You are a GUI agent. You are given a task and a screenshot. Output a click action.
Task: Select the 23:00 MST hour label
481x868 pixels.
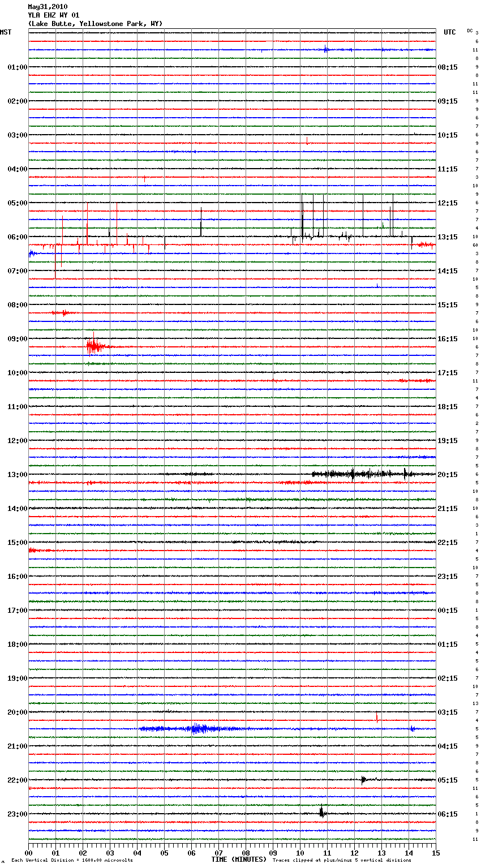click(x=18, y=814)
